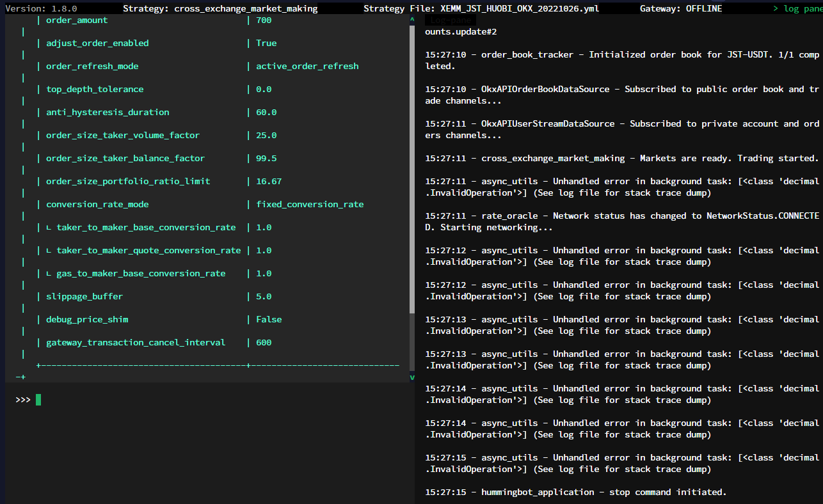This screenshot has height=504, width=823.
Task: Click the green cursor block at command prompt
Action: 38,399
